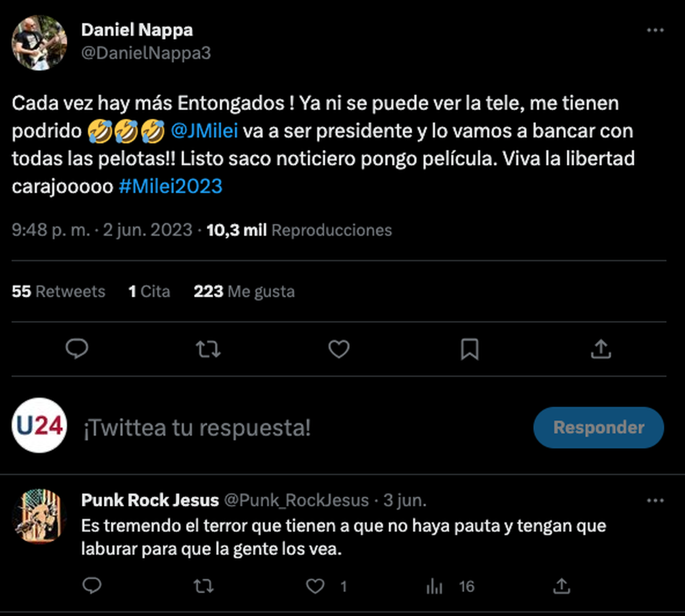Open three-dot menu on Punk Rock Jesus reply
685x616 pixels.
point(655,500)
